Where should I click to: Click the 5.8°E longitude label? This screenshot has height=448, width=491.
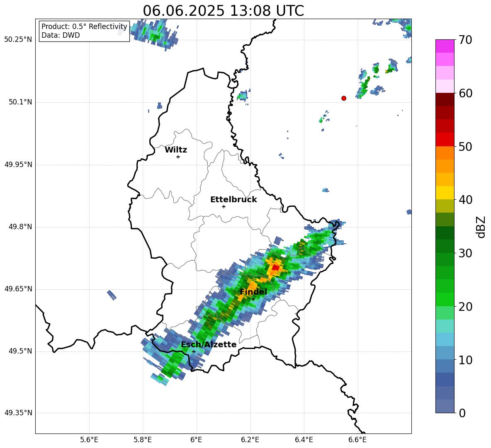143,440
